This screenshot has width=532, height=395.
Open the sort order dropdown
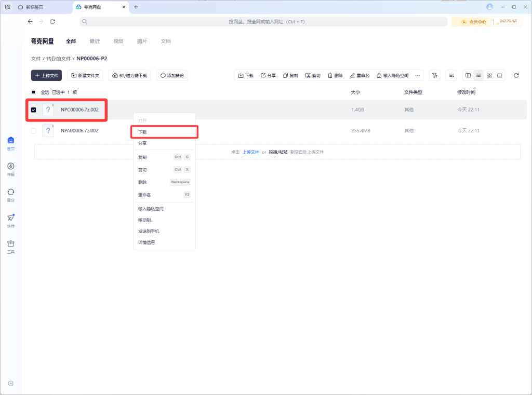click(451, 75)
